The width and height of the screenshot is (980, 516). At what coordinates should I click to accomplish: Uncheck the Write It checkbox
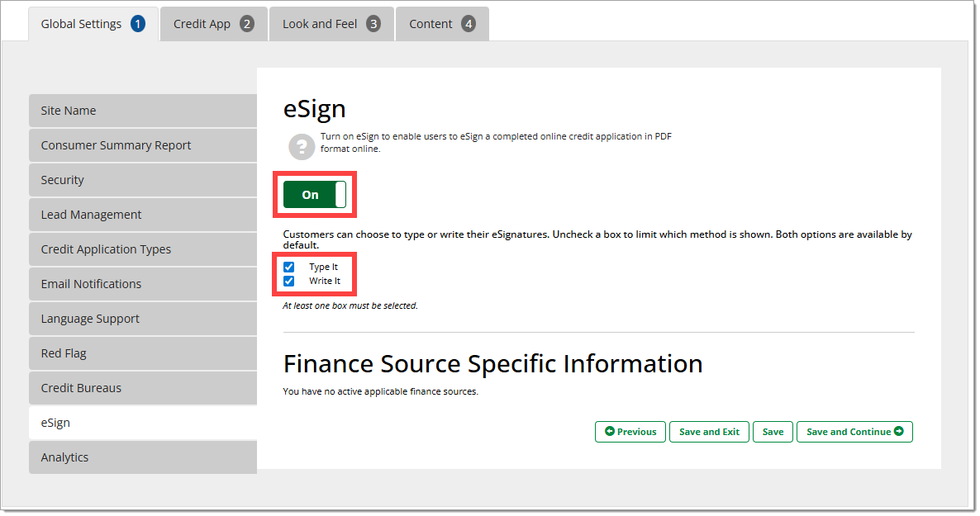(289, 282)
